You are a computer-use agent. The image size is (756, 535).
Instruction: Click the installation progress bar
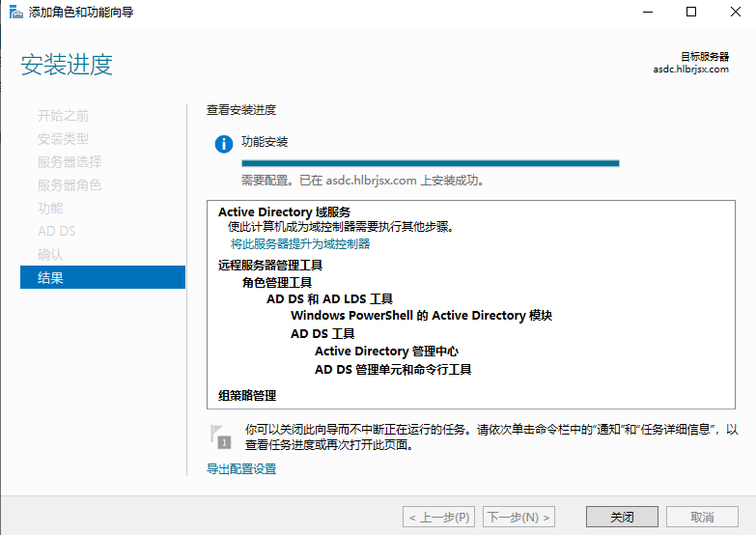(430, 163)
